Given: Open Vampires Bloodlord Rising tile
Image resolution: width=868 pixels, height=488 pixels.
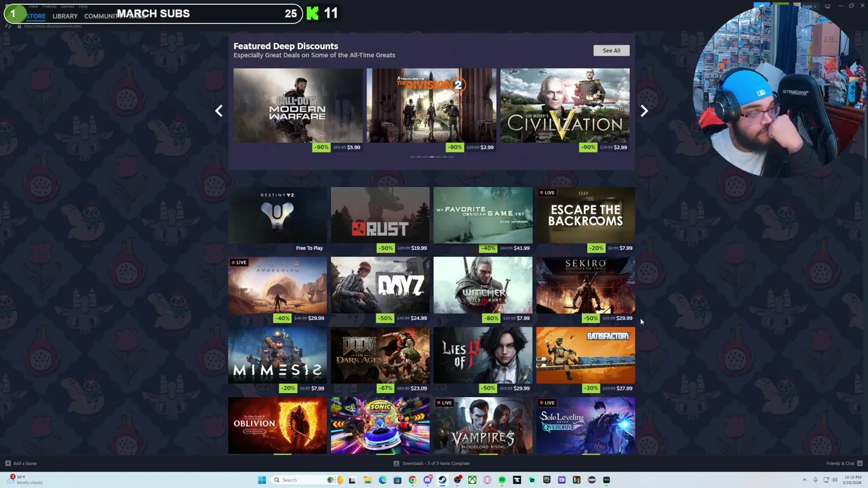Looking at the screenshot, I should [483, 426].
